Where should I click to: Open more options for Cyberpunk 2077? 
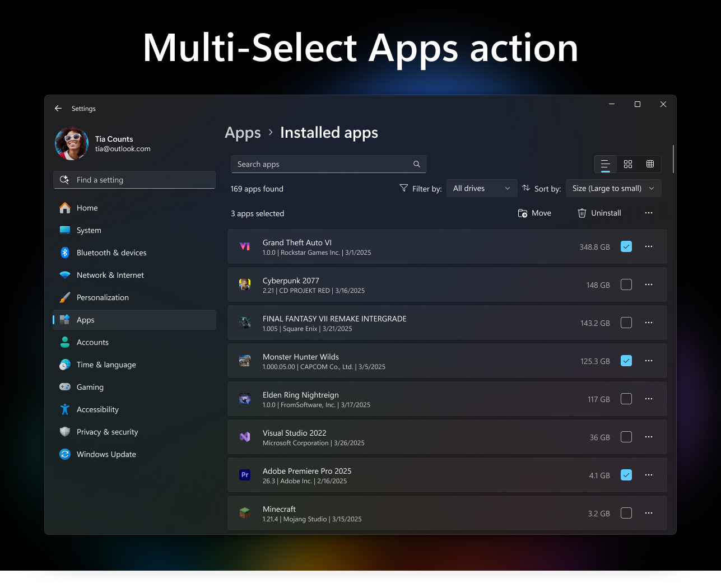tap(648, 284)
